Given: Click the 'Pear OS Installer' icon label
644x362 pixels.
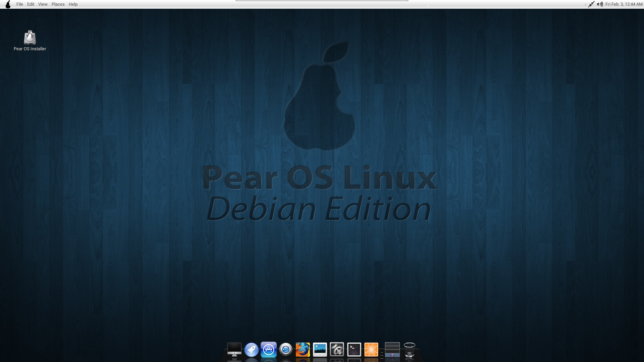Looking at the screenshot, I should [x=30, y=49].
